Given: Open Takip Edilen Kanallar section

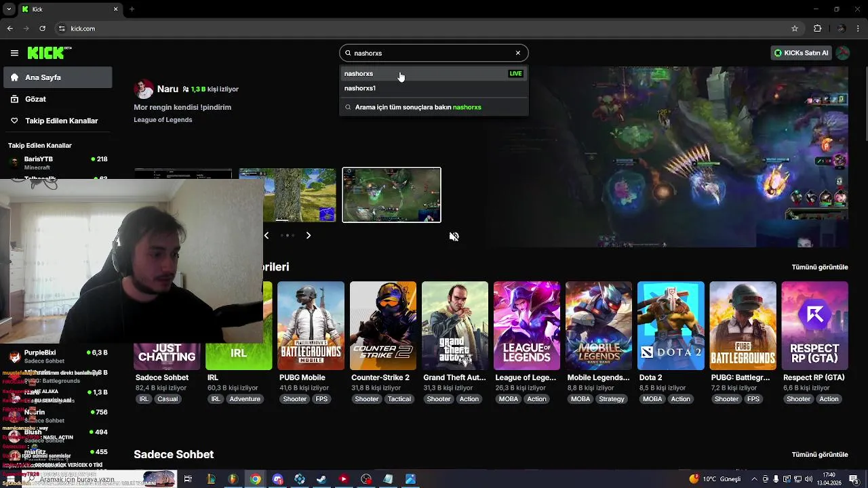Looking at the screenshot, I should click(x=58, y=121).
